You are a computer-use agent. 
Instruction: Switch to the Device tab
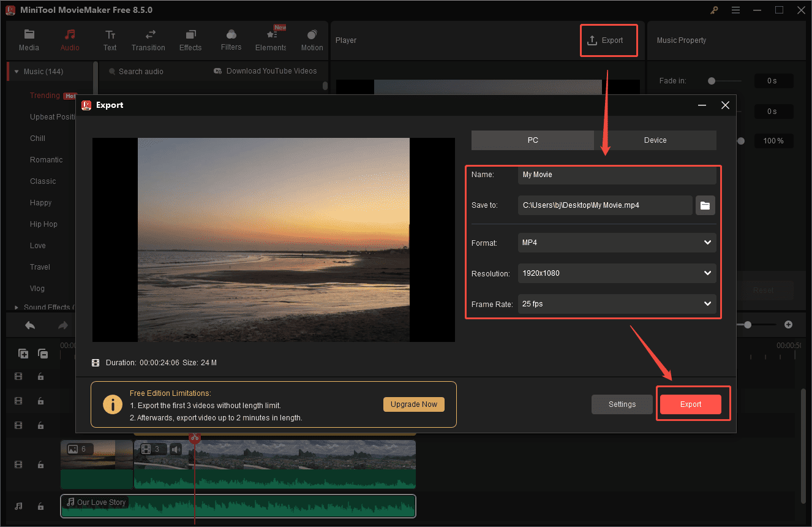pos(655,140)
